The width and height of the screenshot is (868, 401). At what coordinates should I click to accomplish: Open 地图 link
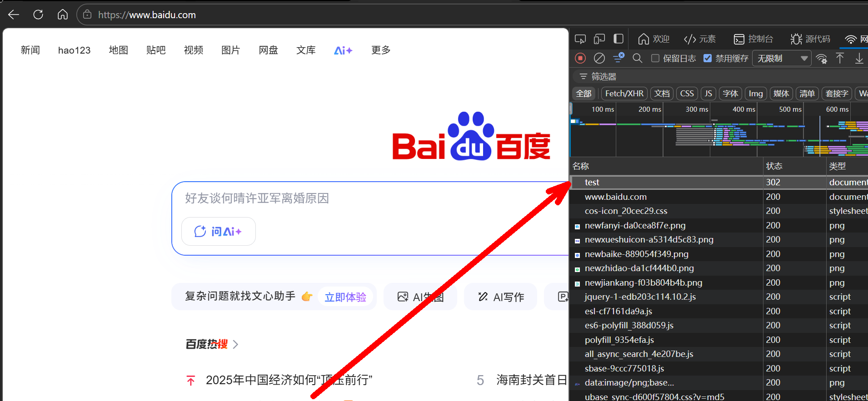[119, 50]
